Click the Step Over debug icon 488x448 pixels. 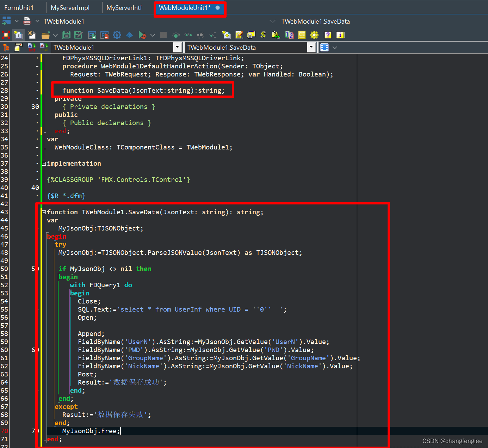[x=176, y=35]
